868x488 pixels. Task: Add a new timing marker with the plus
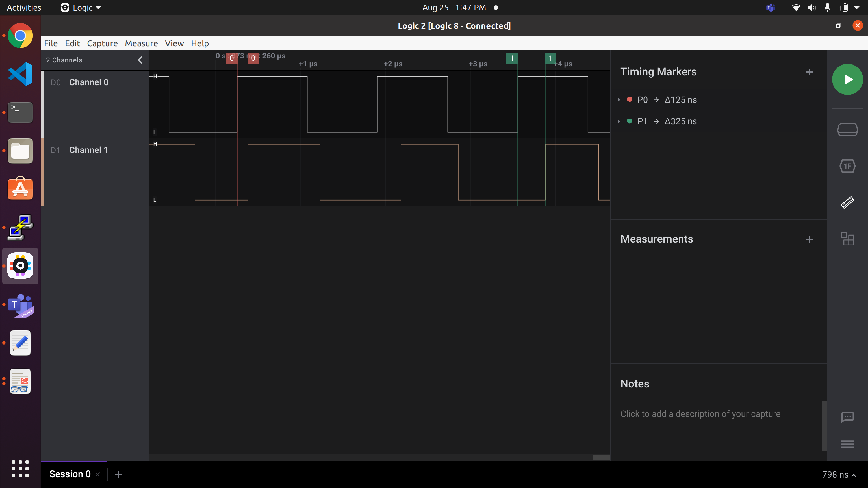(x=810, y=71)
